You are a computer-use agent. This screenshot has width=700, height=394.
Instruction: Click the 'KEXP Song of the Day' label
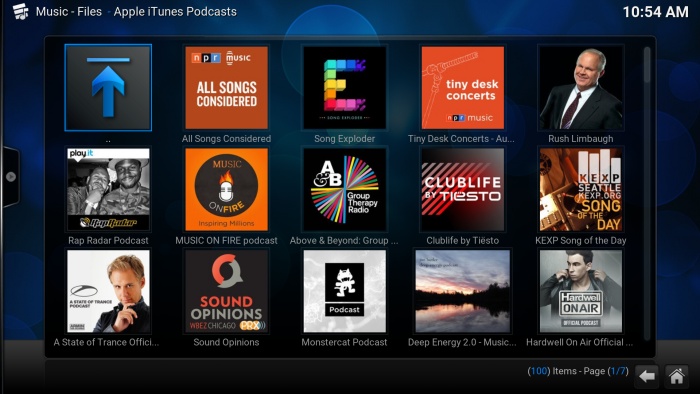click(580, 241)
